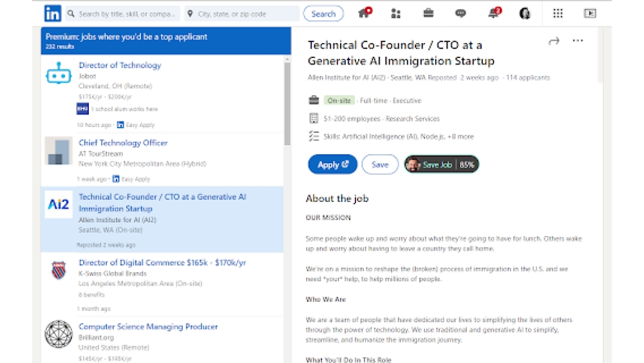Open the Director of Digital Commerce job

click(162, 262)
